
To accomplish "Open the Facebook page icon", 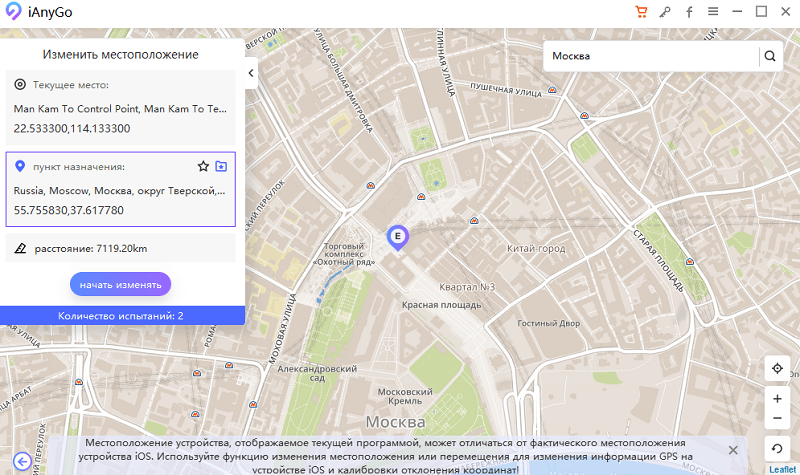I will pos(689,12).
